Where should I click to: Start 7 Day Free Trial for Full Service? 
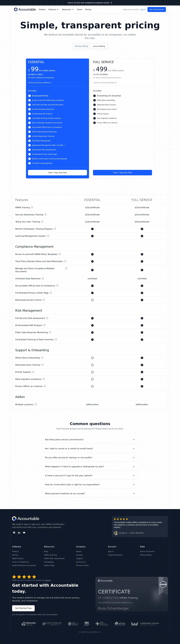[122, 172]
